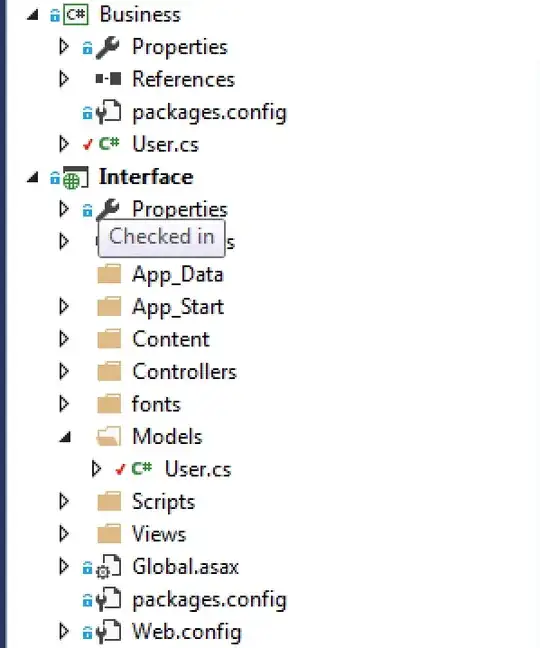Click the References icon under Business
540x648 pixels.
point(108,79)
